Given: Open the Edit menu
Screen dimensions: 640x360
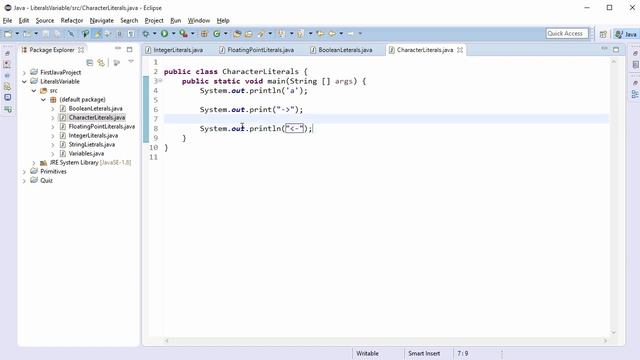Looking at the screenshot, I should [x=24, y=20].
